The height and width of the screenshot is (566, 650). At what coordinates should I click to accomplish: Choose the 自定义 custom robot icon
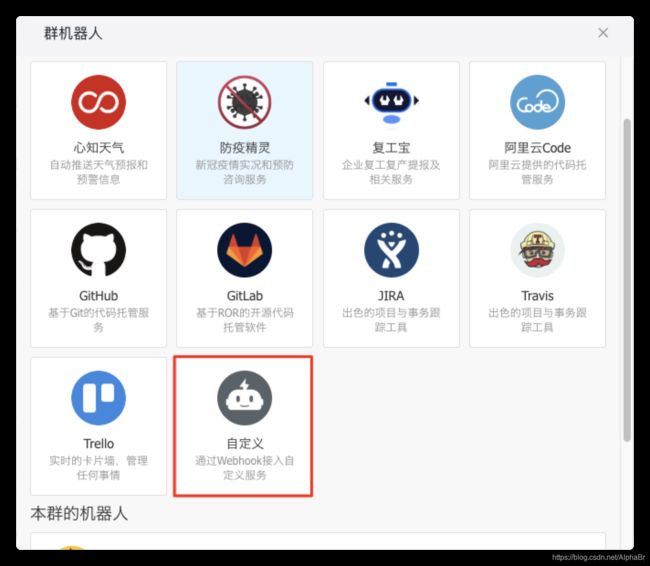tap(245, 398)
